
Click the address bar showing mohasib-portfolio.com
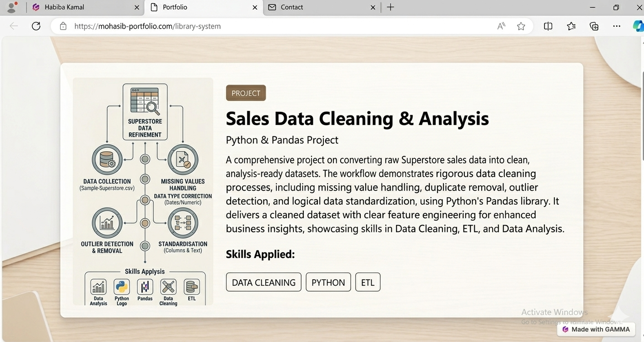pyautogui.click(x=147, y=26)
